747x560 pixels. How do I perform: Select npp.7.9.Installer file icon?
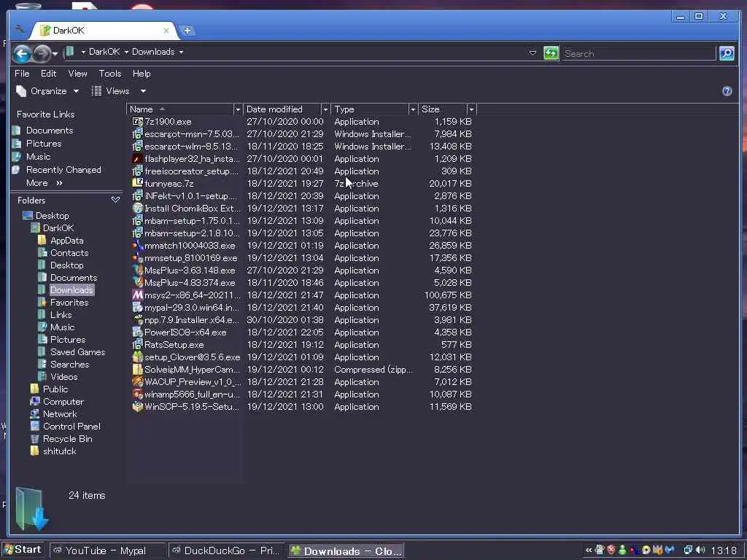point(137,319)
